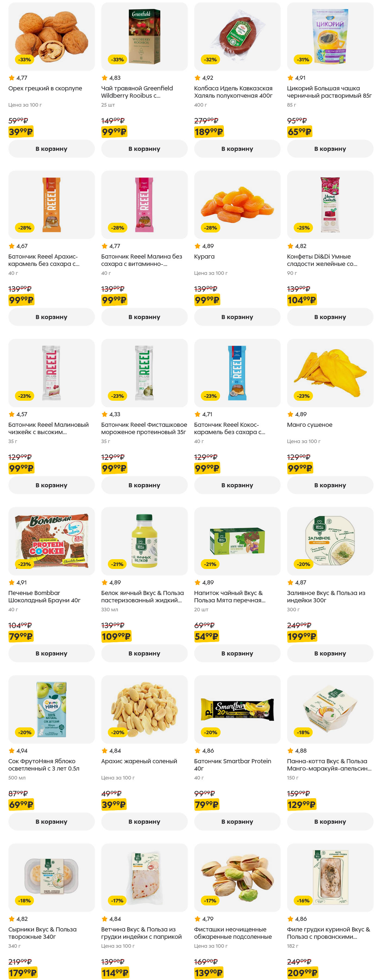Open the pistachios product photo
379x980 pixels.
click(x=237, y=877)
